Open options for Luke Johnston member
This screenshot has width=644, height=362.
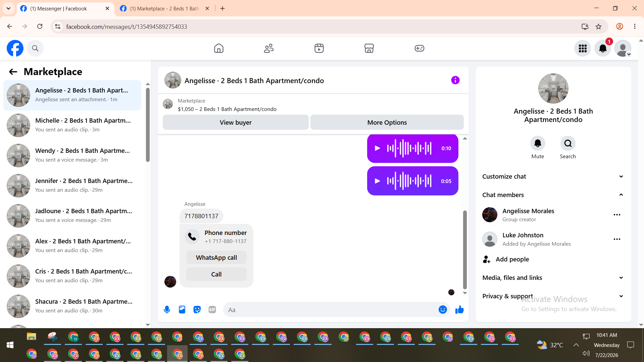(x=617, y=239)
